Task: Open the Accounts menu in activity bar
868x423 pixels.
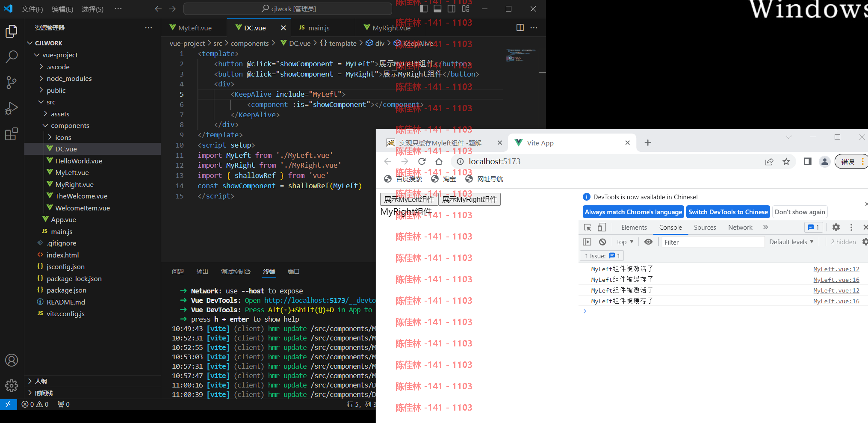Action: coord(12,360)
